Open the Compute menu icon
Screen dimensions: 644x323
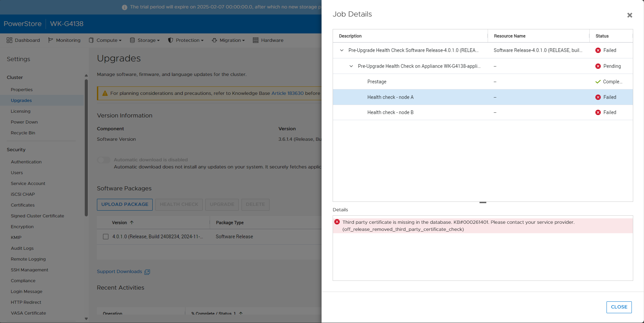click(91, 40)
